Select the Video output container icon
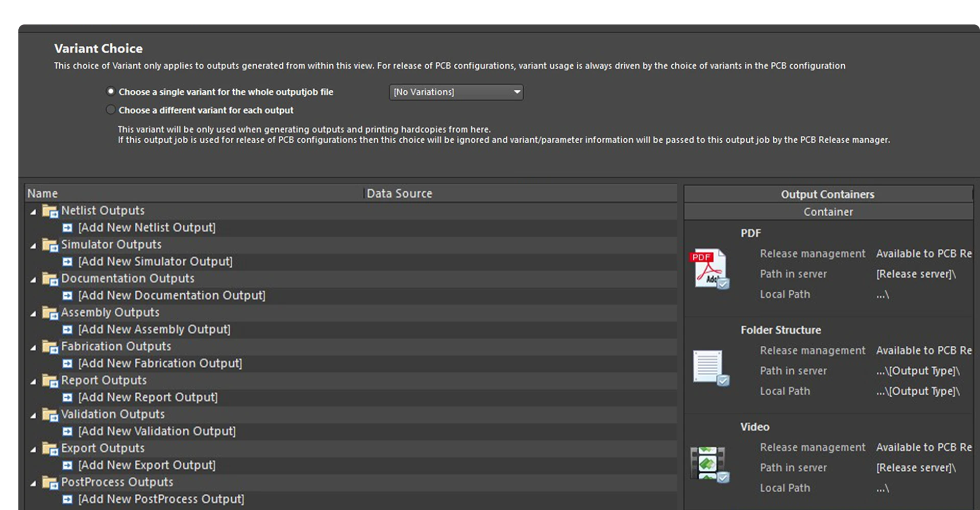The width and height of the screenshot is (980, 510). (x=709, y=464)
